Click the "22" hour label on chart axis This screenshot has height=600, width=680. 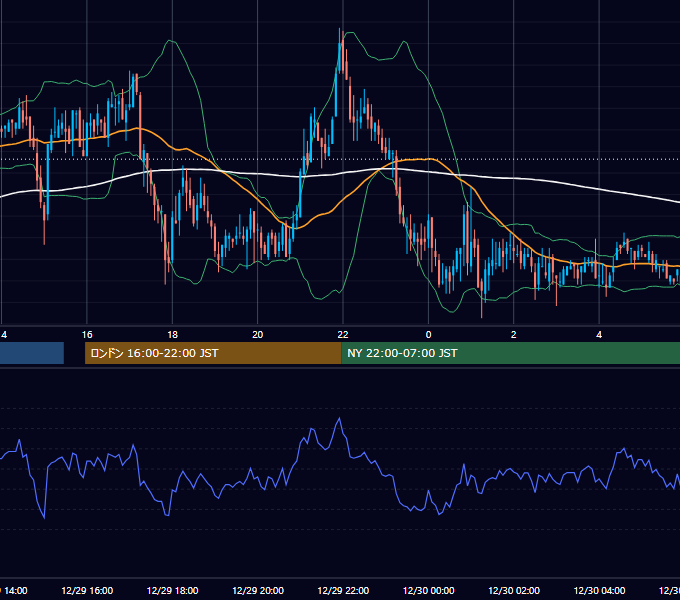343,335
